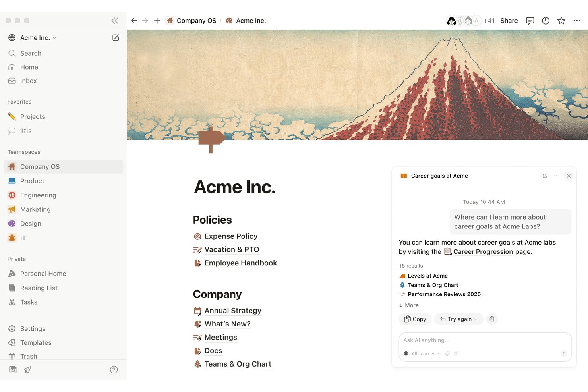This screenshot has width=588, height=392.
Task: Mention with the @ icon in AI box
Action: pos(456,353)
